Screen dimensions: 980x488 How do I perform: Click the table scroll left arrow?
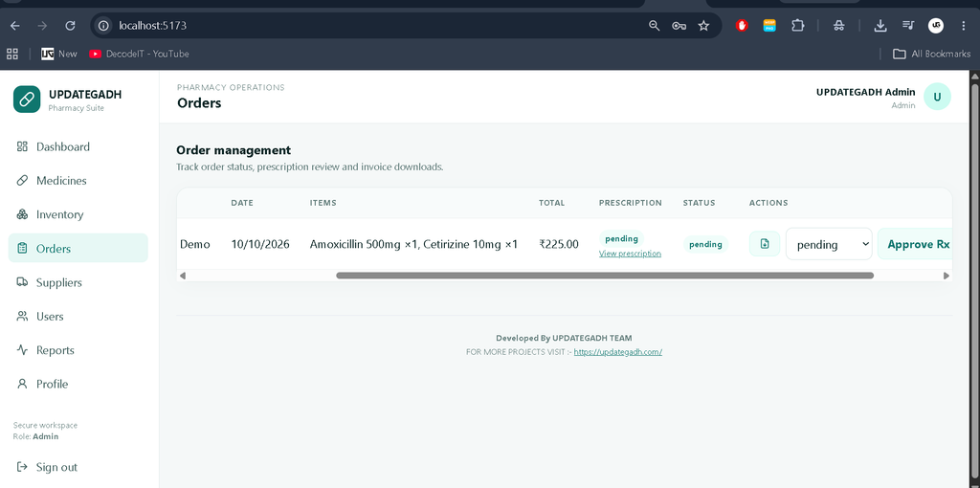[x=183, y=276]
